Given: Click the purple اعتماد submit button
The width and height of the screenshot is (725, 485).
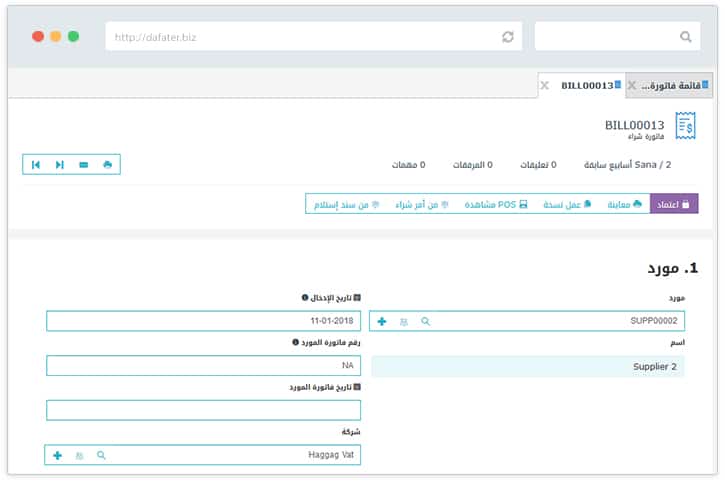Looking at the screenshot, I should (674, 204).
